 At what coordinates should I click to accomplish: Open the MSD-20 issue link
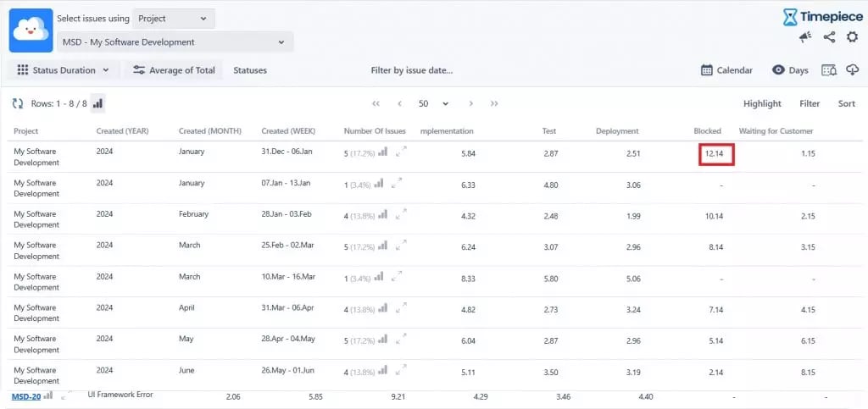(25, 396)
